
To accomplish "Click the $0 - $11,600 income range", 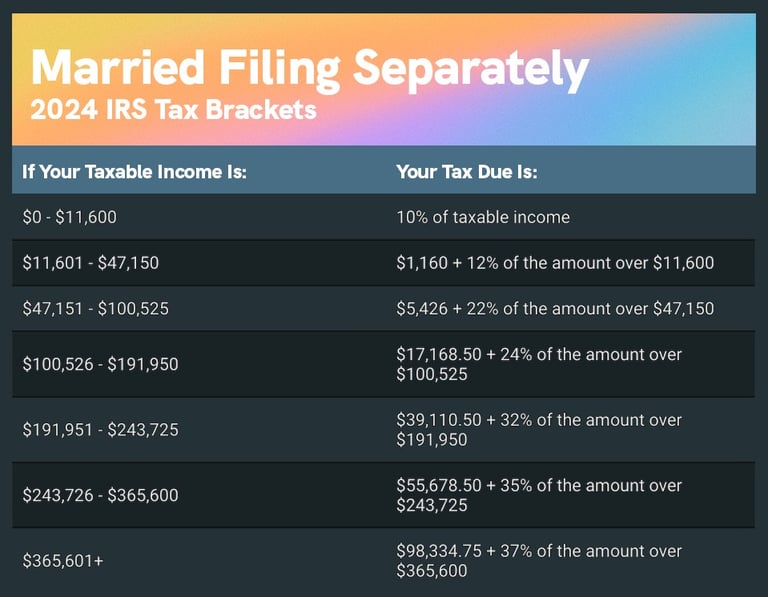I will click(x=70, y=217).
